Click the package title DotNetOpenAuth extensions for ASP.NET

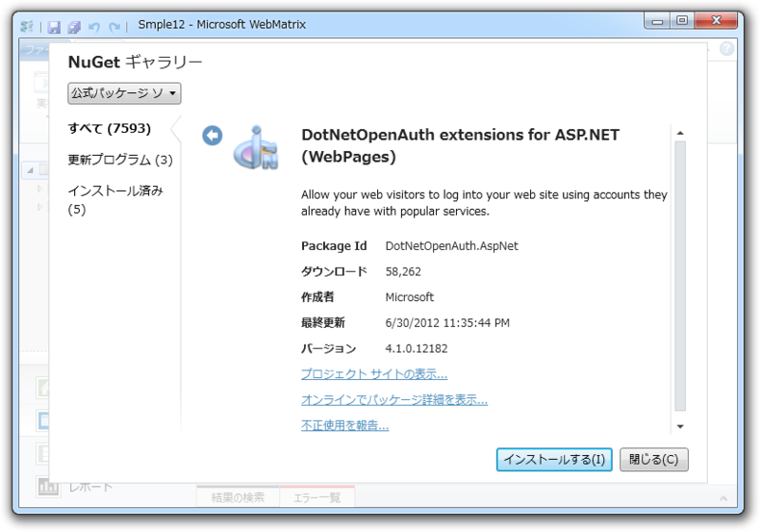(460, 146)
